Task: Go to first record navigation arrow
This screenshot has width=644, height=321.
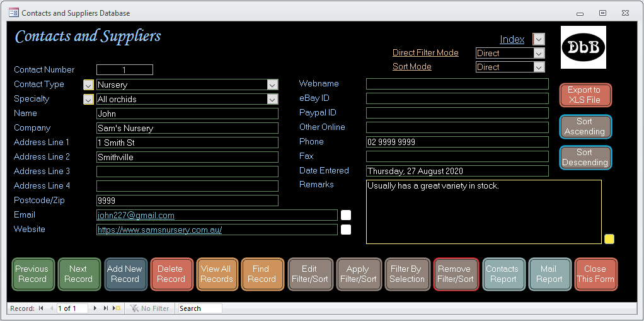Action: (x=41, y=308)
